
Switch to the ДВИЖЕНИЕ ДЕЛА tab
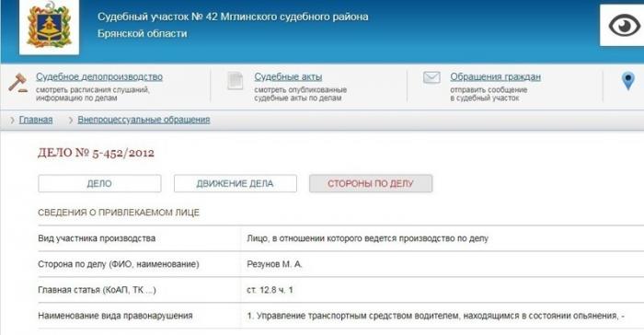point(235,183)
